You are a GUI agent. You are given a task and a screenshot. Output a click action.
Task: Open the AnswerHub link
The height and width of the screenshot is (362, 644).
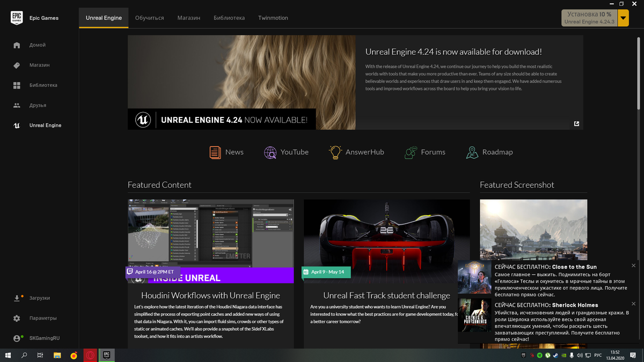coord(365,152)
